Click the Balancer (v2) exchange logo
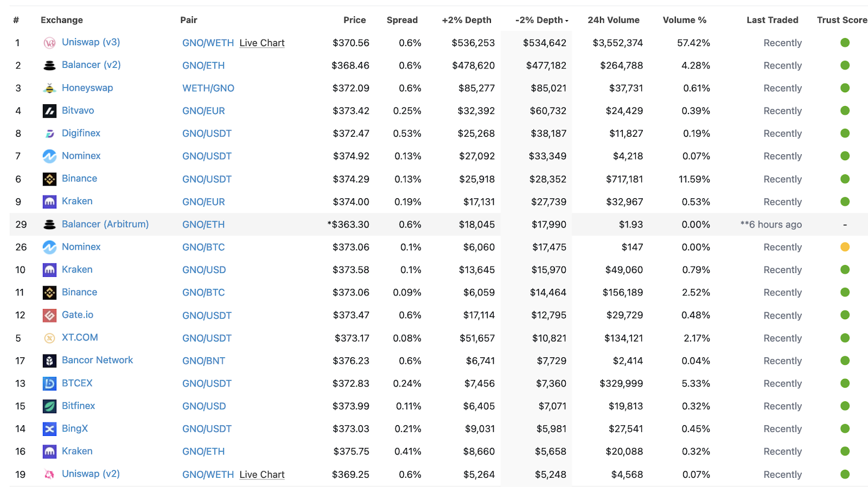This screenshot has height=487, width=868. (x=49, y=66)
